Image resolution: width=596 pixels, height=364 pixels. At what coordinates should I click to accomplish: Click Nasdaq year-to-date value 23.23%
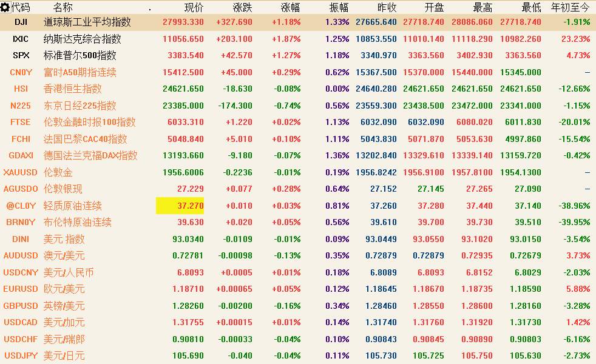pyautogui.click(x=575, y=39)
